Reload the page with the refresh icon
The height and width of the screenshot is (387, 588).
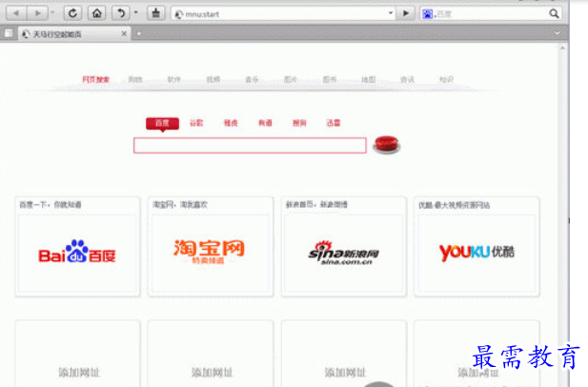click(x=72, y=14)
